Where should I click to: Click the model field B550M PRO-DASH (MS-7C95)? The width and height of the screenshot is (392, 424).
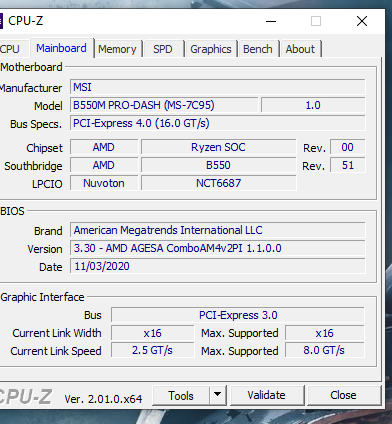164,105
